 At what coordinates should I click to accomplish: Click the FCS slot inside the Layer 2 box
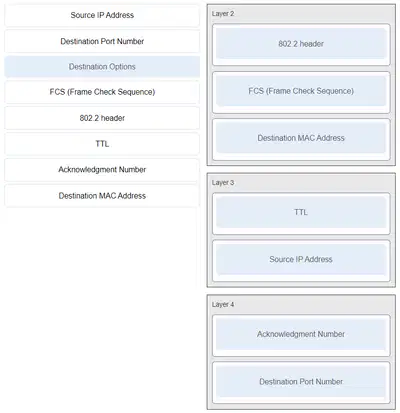[301, 91]
